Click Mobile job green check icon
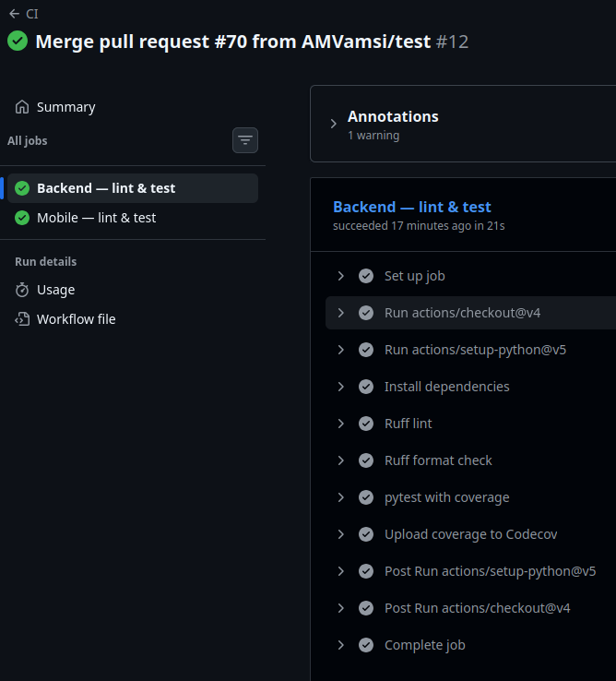Viewport: 616px width, 681px height. (22, 218)
